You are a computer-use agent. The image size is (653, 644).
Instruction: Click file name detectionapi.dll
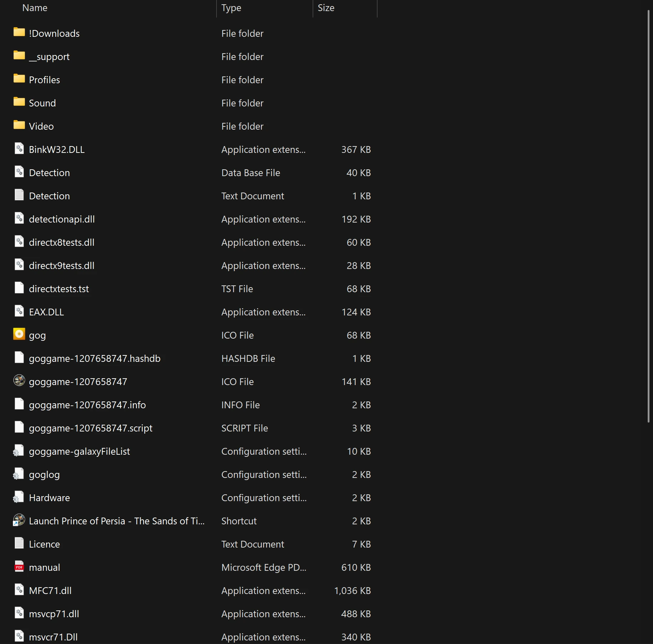click(62, 219)
